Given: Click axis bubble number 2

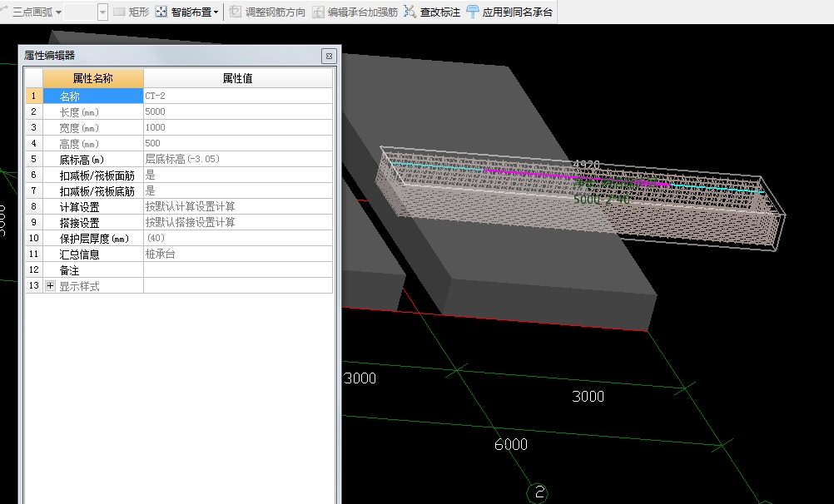Looking at the screenshot, I should pyautogui.click(x=539, y=492).
